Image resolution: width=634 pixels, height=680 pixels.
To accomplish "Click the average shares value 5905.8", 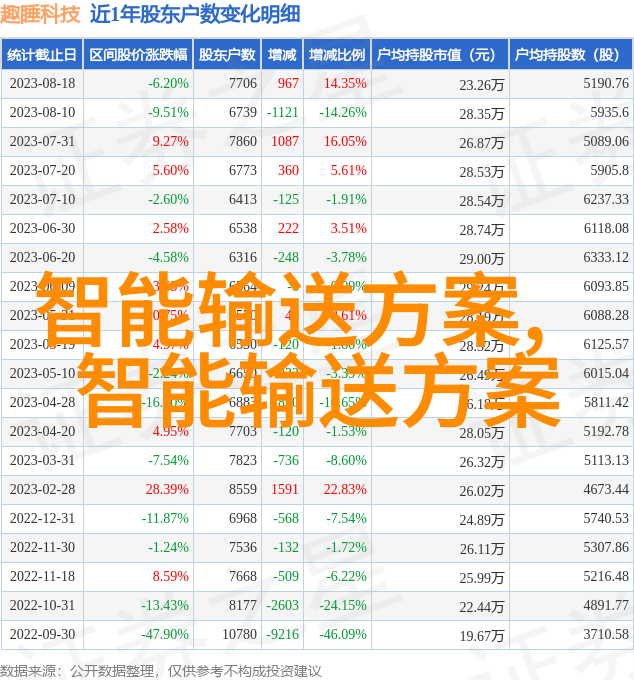I will click(609, 170).
